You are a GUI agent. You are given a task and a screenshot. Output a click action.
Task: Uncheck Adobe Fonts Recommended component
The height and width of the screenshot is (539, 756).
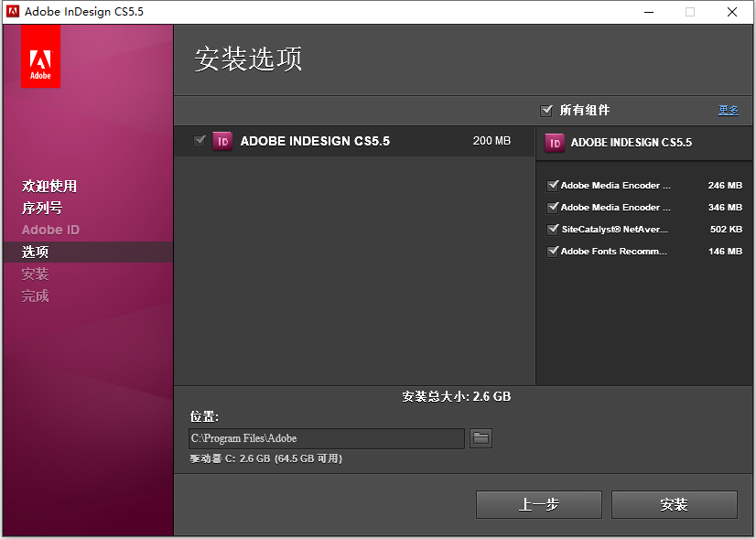[x=553, y=251]
